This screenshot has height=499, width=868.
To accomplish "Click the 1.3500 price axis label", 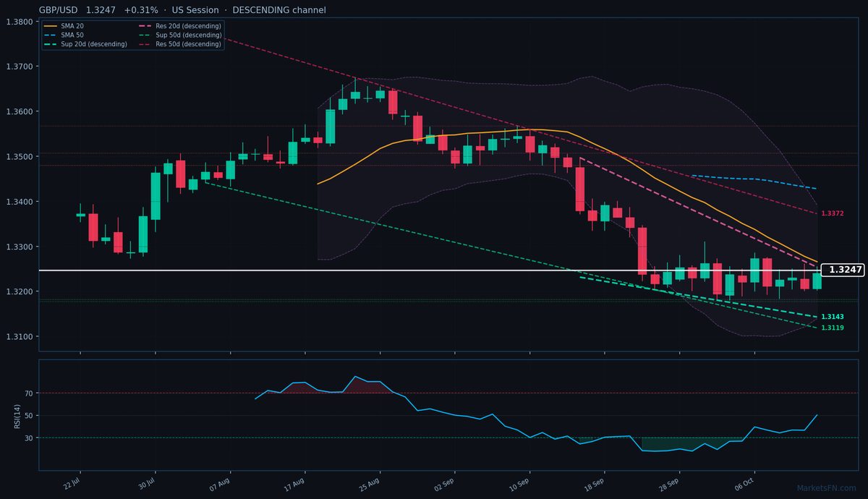I will coord(19,157).
